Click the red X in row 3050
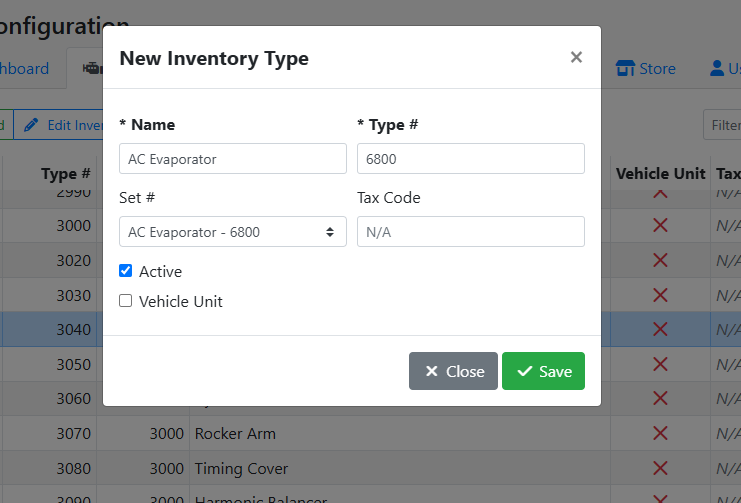The height and width of the screenshot is (503, 741). 660,364
